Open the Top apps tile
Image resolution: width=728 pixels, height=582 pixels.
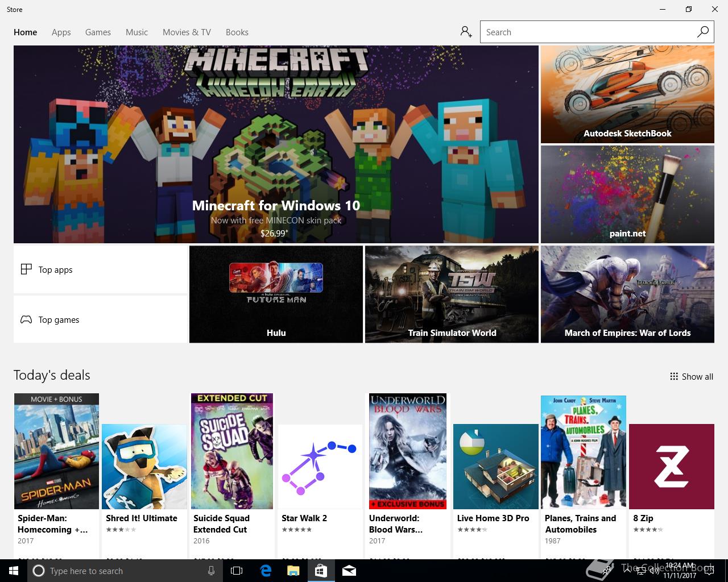tap(101, 269)
